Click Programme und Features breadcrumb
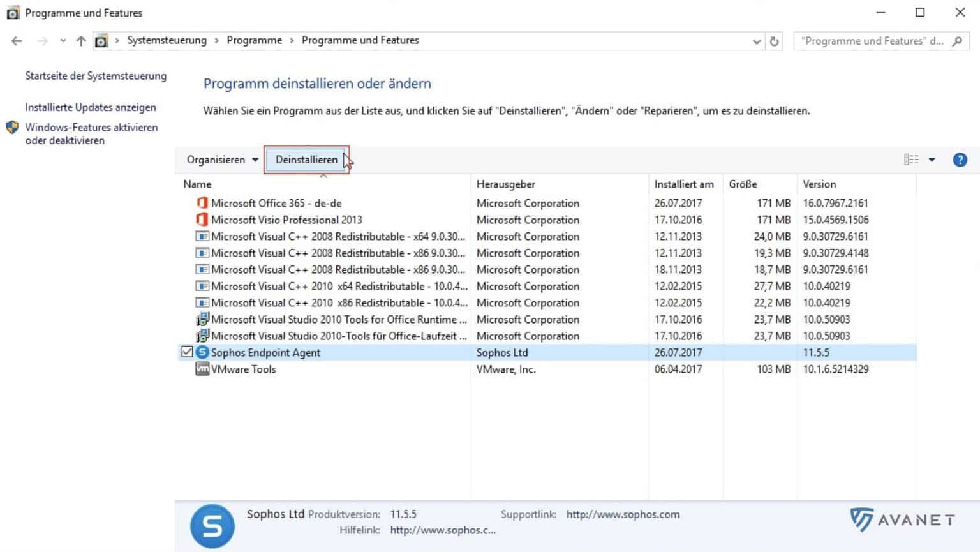This screenshot has width=980, height=552. tap(360, 40)
